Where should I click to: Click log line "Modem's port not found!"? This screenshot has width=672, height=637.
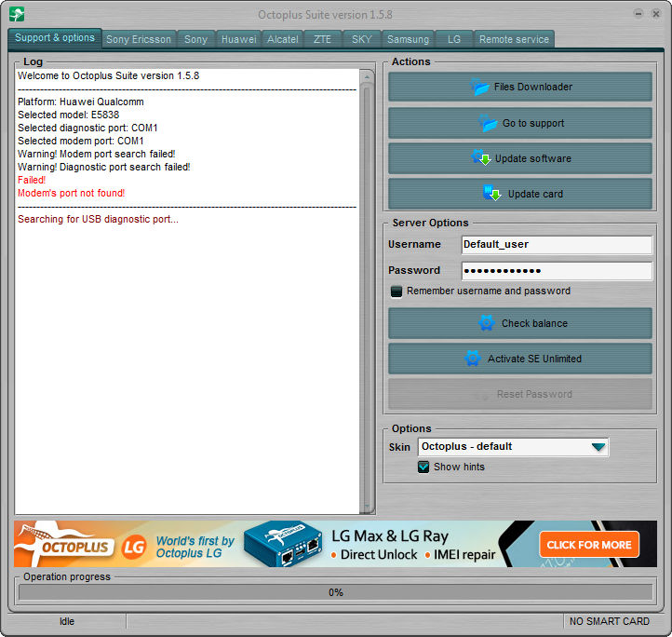(x=71, y=193)
